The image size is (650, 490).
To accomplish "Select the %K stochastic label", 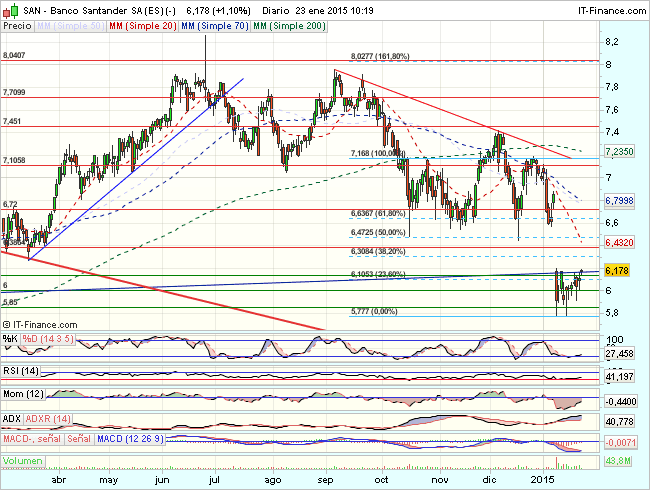I will [x=10, y=339].
